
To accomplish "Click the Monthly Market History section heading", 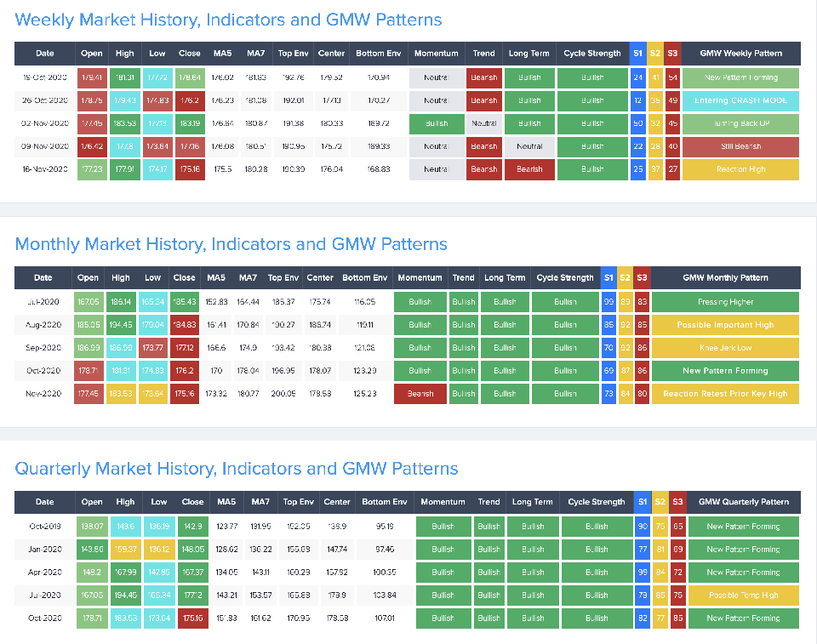I will tap(231, 244).
